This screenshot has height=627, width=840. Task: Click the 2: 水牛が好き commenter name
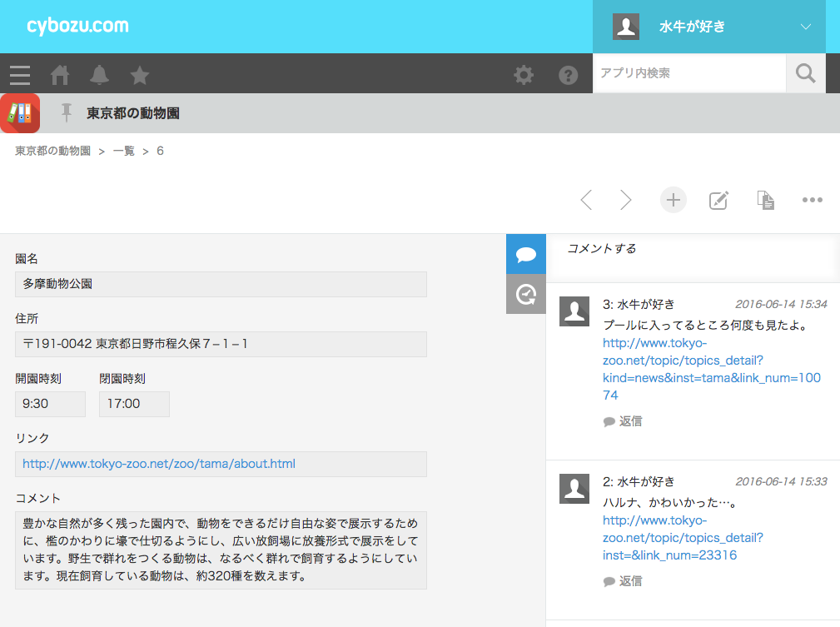638,482
